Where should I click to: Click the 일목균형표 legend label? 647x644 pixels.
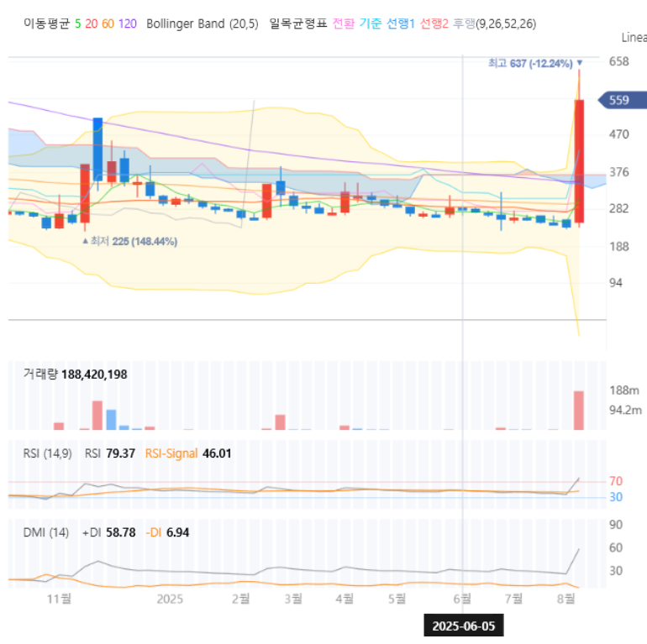tap(298, 24)
